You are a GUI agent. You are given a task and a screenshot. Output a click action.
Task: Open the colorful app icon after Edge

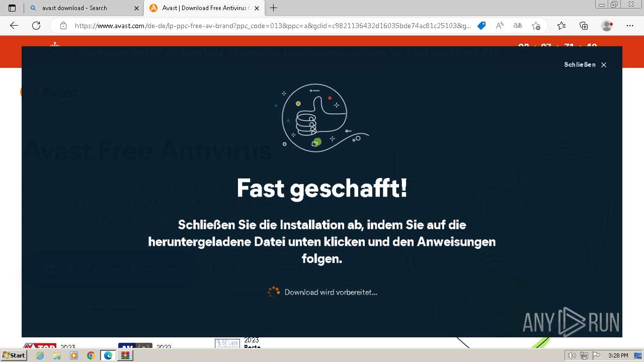click(125, 355)
